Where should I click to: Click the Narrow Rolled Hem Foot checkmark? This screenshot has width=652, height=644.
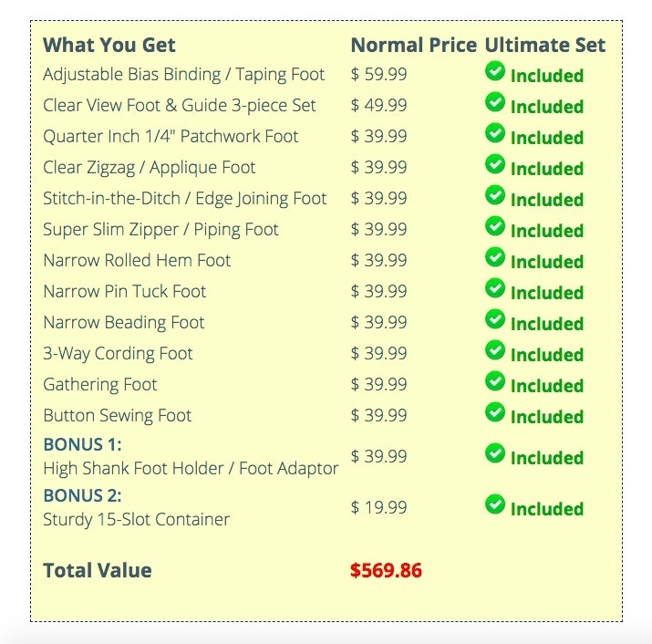click(495, 257)
